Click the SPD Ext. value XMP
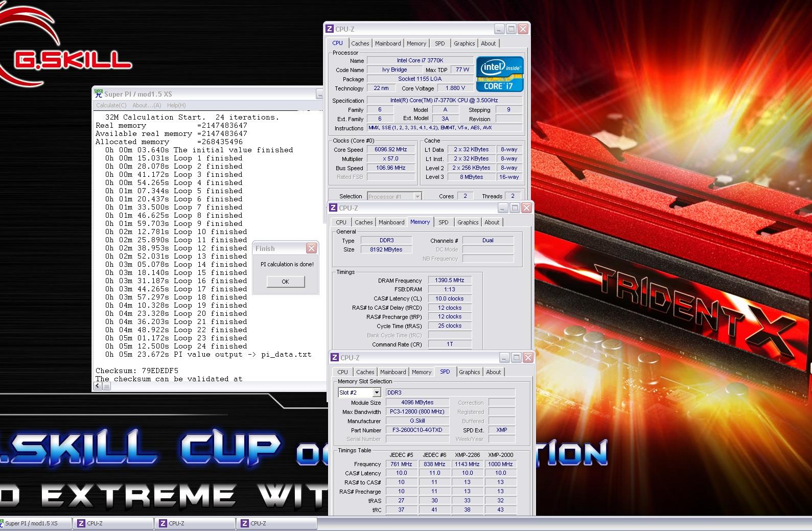The height and width of the screenshot is (531, 812). coord(502,430)
